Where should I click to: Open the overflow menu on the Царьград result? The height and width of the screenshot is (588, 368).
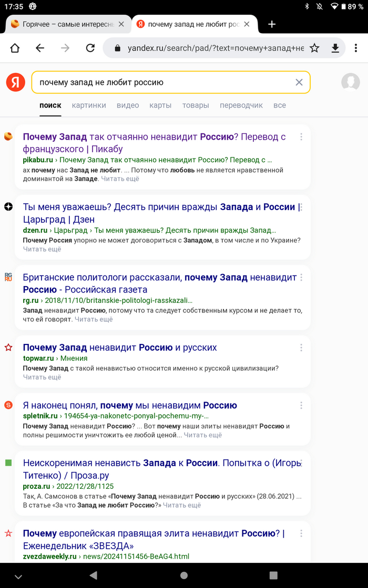tap(301, 207)
